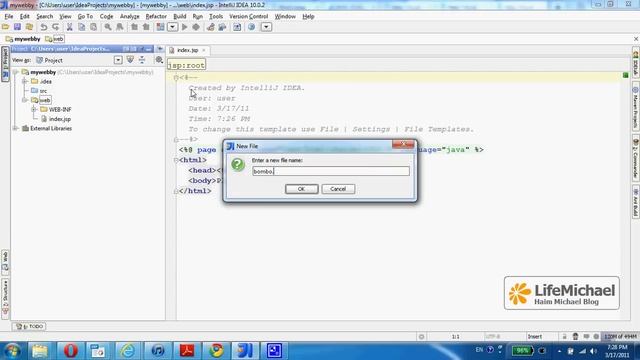Click the Replace binoculars icon

point(120,27)
